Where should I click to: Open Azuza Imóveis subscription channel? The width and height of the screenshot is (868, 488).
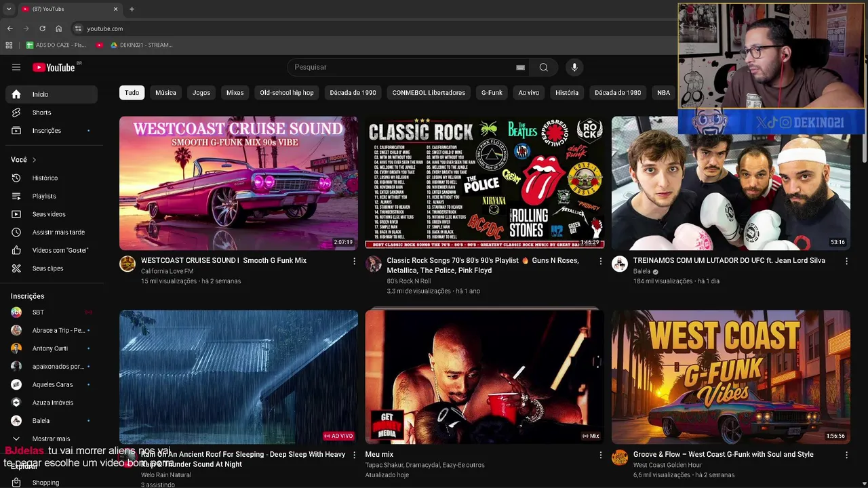click(52, 403)
